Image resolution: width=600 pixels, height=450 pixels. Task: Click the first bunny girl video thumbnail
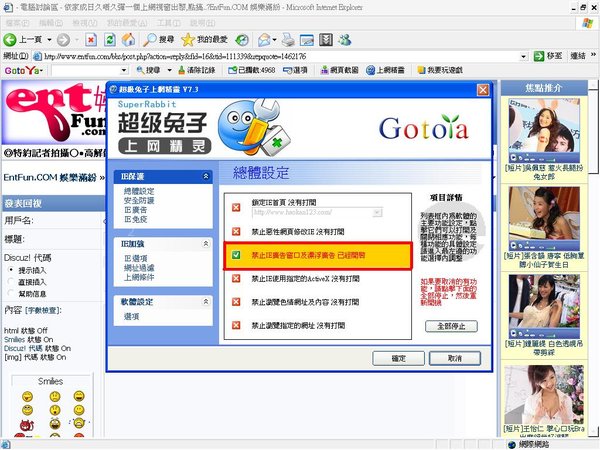pyautogui.click(x=544, y=130)
